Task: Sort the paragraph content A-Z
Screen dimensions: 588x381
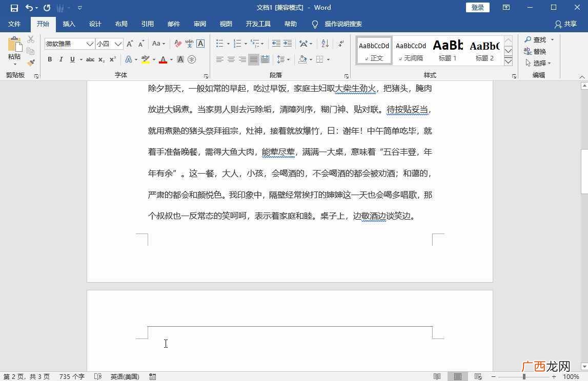Action: (x=325, y=44)
